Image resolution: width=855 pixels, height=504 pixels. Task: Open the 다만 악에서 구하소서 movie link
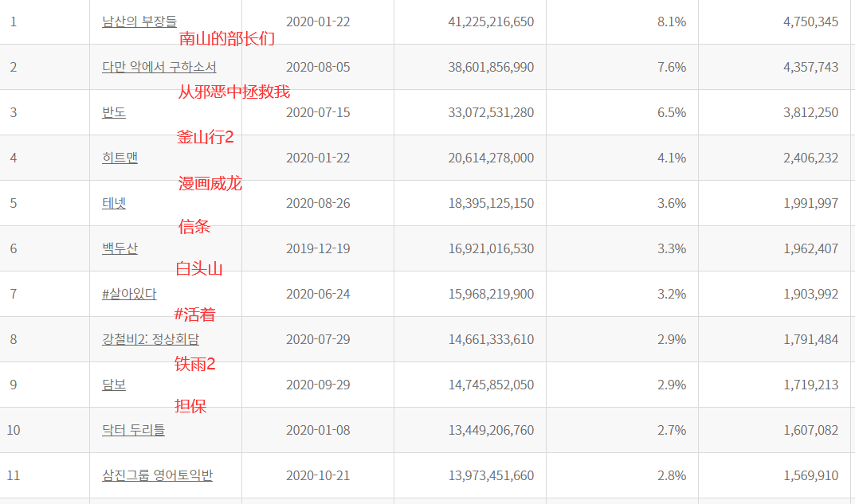point(159,67)
